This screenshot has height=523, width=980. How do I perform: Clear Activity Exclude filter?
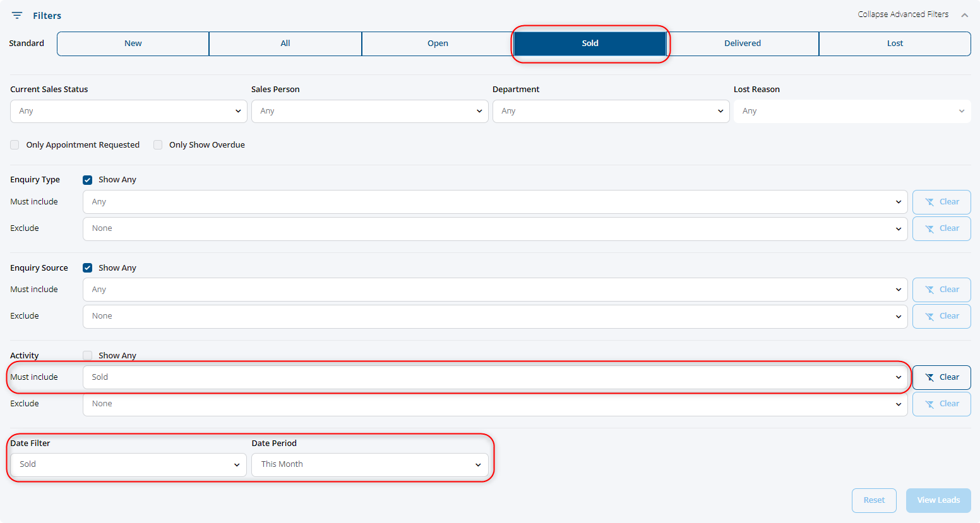[941, 404]
